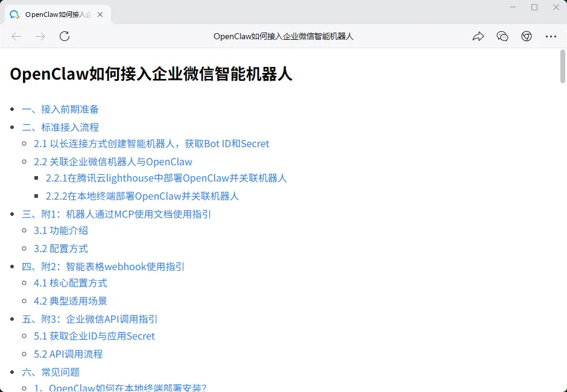Viewport: 567px width, 392px height.
Task: Open 2.2.1在腾讯云lighthouse中部署OpenClaw link
Action: click(166, 178)
